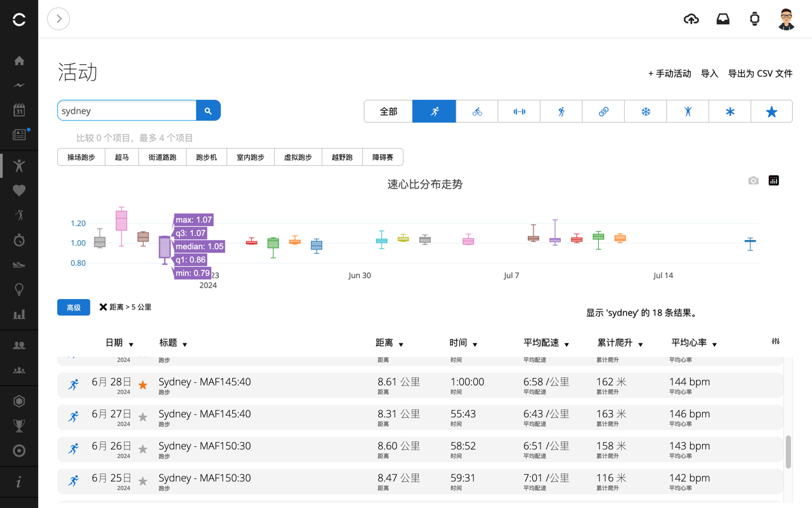Select the strength dumbbell type tab
The width and height of the screenshot is (812, 508).
coord(519,111)
